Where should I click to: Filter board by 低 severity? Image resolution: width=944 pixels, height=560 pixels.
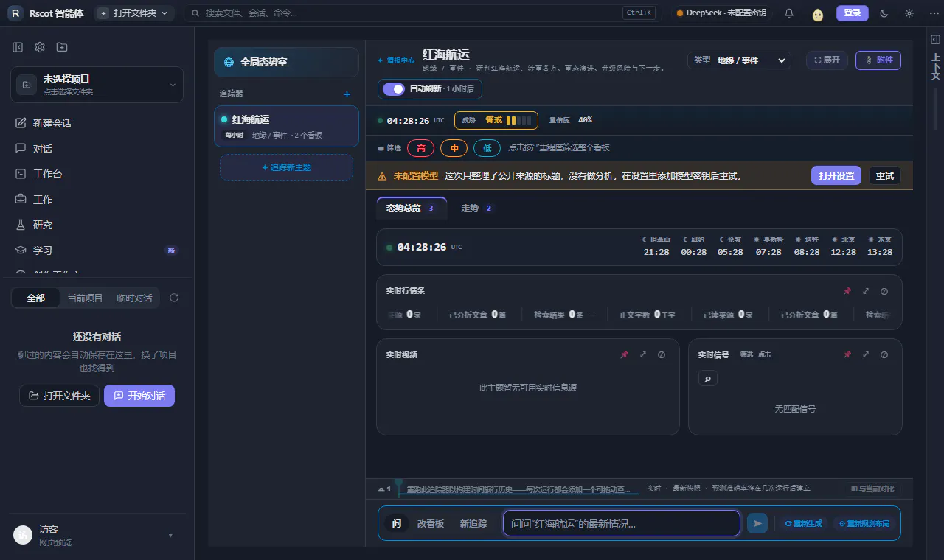(x=487, y=148)
